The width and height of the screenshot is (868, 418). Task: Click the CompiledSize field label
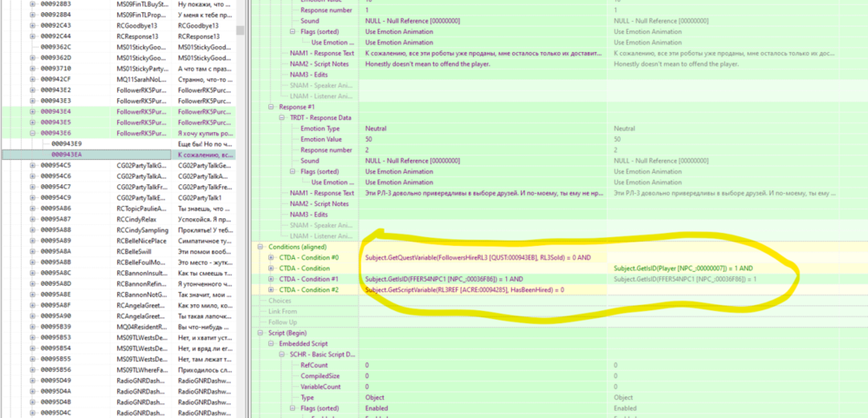pyautogui.click(x=319, y=376)
